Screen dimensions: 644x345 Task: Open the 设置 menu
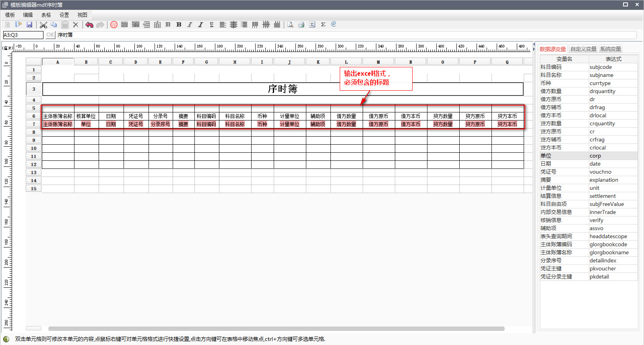[64, 15]
